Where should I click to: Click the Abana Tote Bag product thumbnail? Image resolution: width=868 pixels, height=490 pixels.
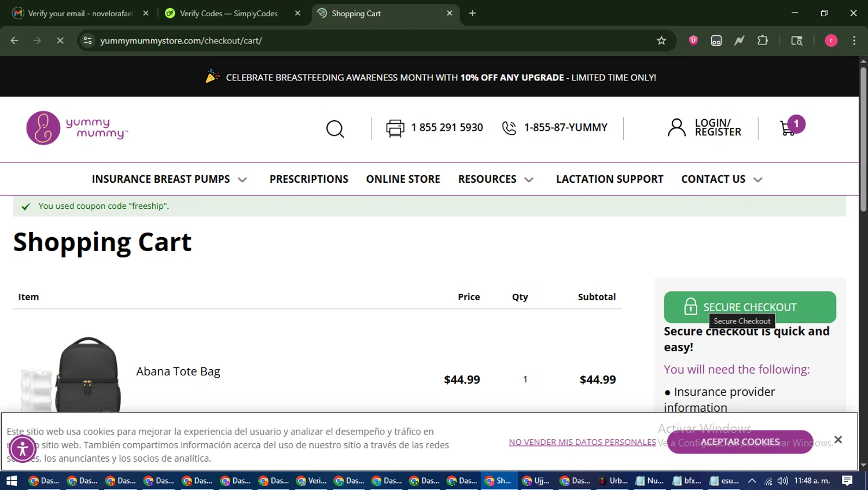pos(71,374)
